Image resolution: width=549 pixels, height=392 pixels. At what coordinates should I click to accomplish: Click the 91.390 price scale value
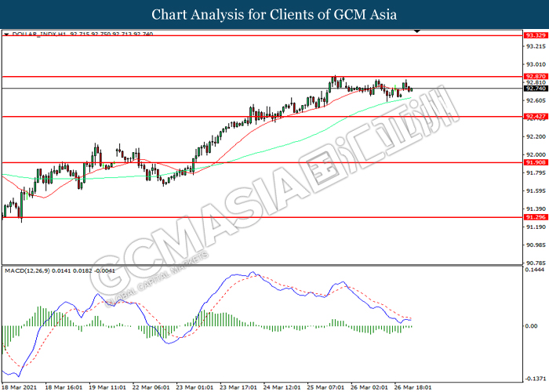(536, 209)
